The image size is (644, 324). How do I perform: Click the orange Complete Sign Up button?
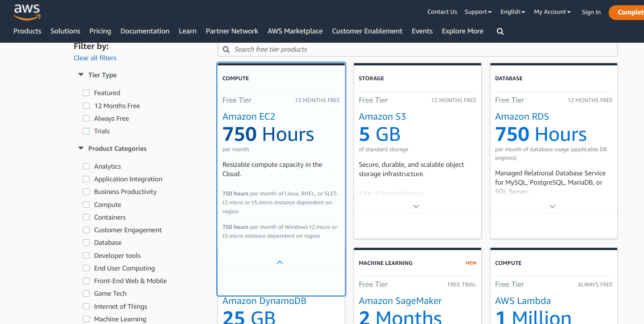pos(627,12)
